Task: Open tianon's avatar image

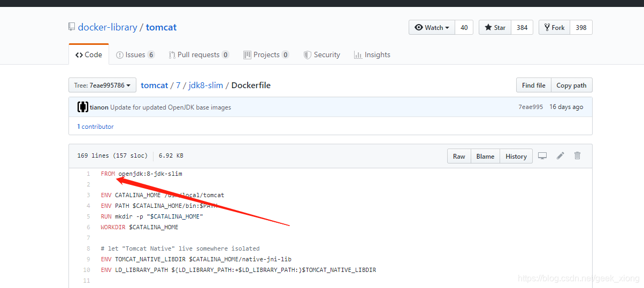Action: pos(82,107)
